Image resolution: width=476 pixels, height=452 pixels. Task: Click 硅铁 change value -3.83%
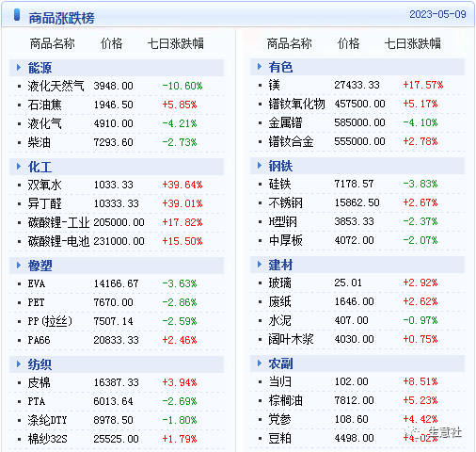pyautogui.click(x=420, y=184)
